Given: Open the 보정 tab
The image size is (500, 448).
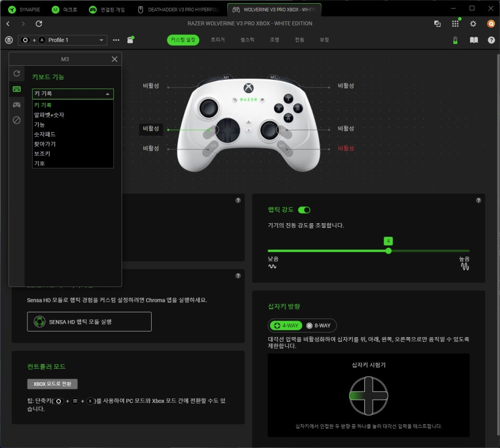Looking at the screenshot, I should tap(325, 39).
